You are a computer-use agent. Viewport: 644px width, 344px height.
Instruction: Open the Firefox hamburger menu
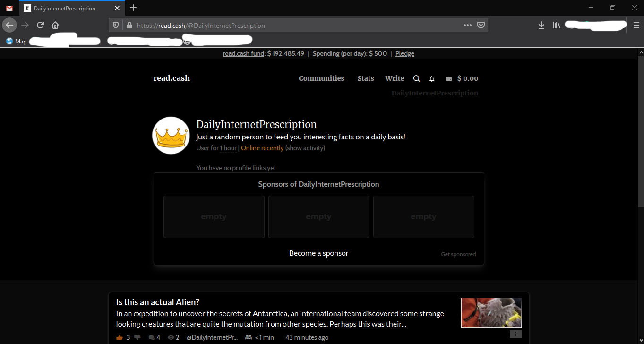(636, 26)
